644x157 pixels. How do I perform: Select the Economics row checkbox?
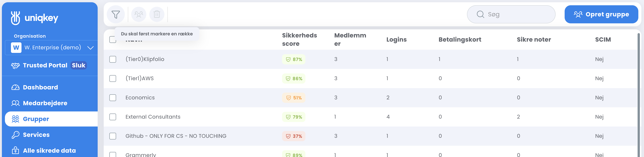[x=113, y=98]
